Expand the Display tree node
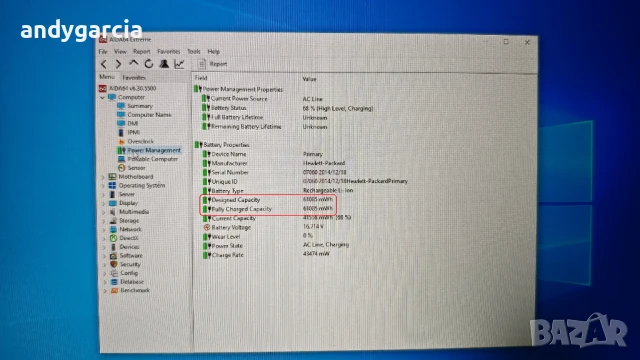The image size is (640, 360). 104,203
